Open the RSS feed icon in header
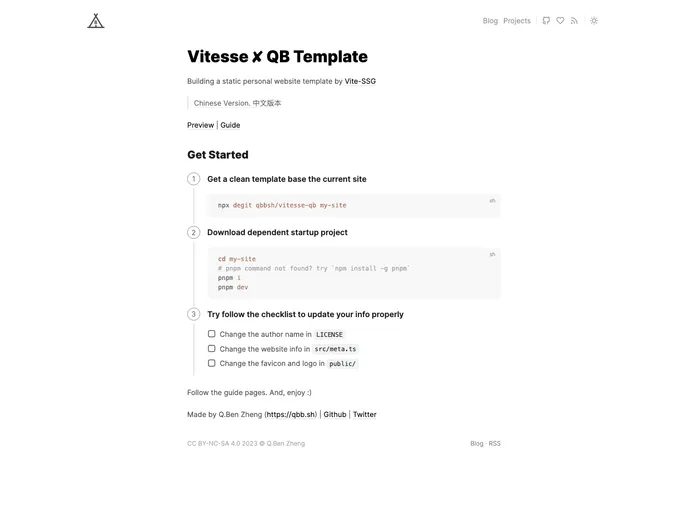This screenshot has width=688, height=512. click(574, 20)
